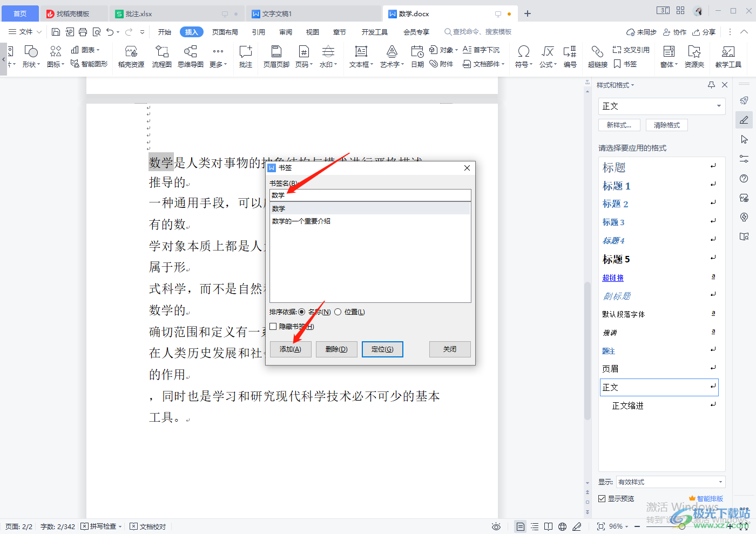This screenshot has width=756, height=534.
Task: Expand the Object dropdown arrow
Action: (x=457, y=50)
